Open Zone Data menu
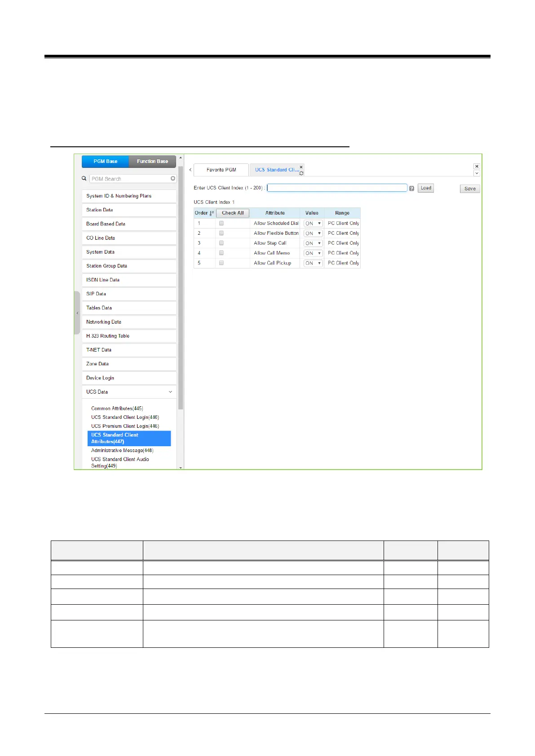The image size is (535, 756). [x=129, y=364]
